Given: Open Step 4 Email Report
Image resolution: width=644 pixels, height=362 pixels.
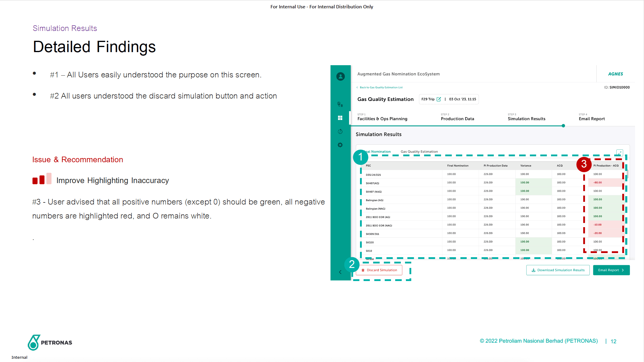Looking at the screenshot, I should [592, 119].
